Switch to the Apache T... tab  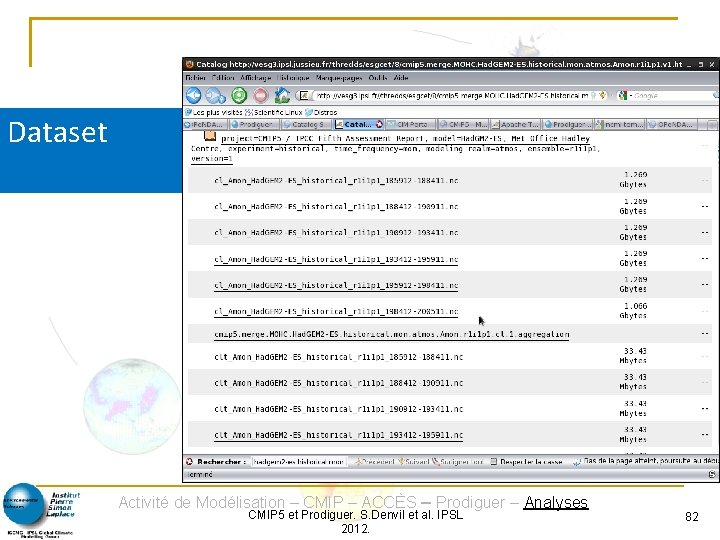515,124
